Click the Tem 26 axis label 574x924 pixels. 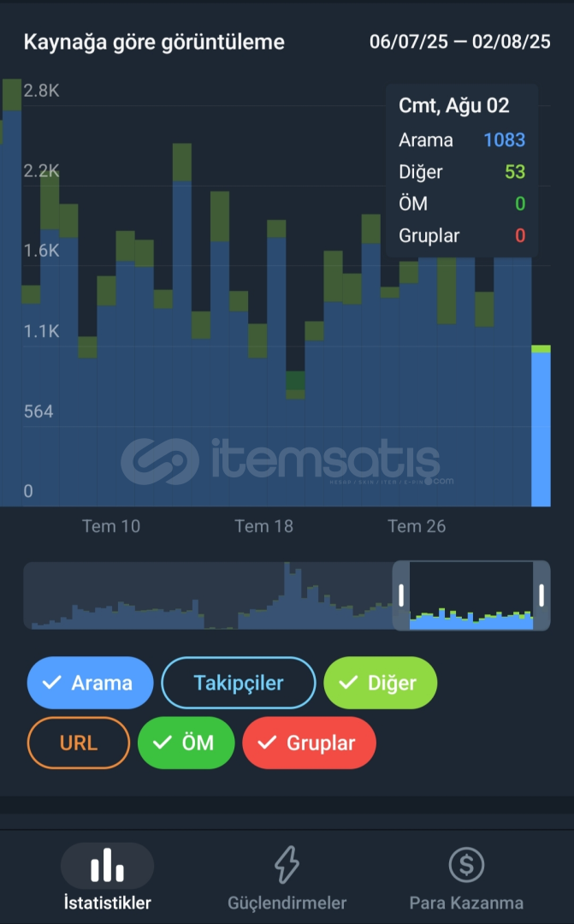(417, 526)
